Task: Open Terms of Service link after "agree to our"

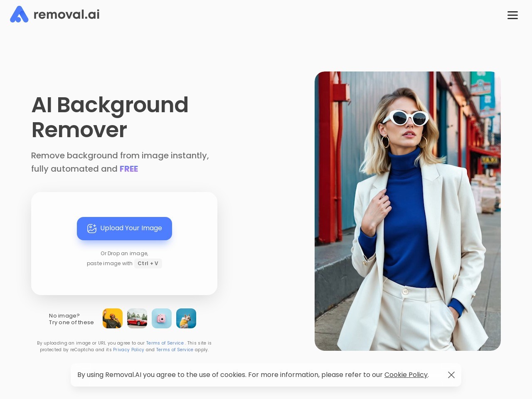Action: tap(165, 343)
